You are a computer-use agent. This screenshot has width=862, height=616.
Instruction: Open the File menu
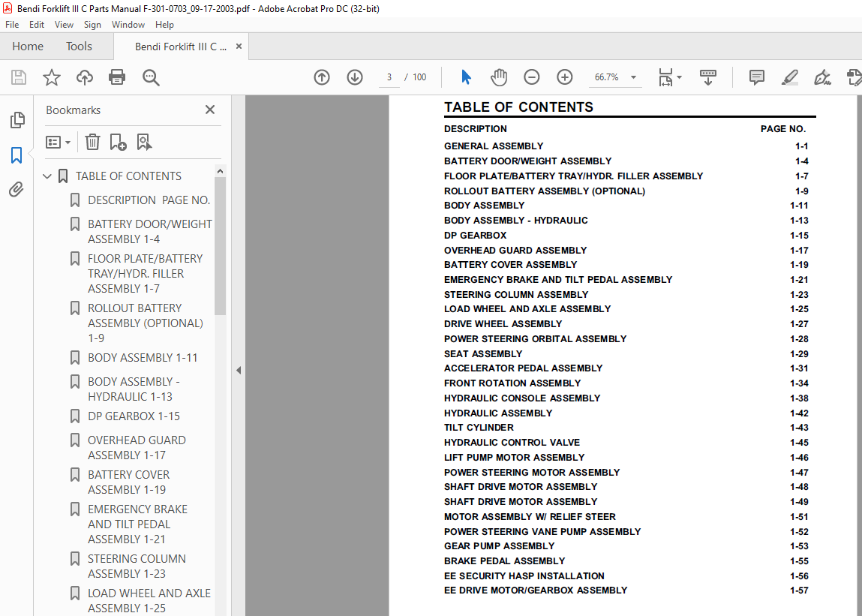pos(12,25)
